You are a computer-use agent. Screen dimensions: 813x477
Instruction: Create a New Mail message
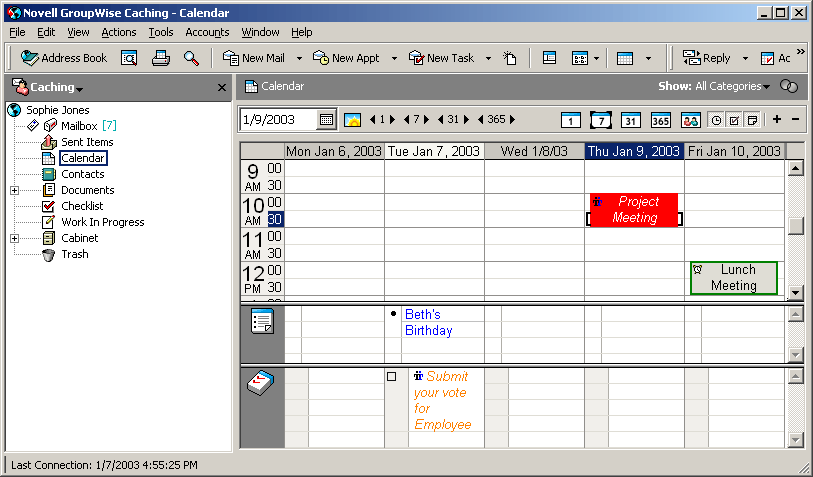tap(254, 58)
